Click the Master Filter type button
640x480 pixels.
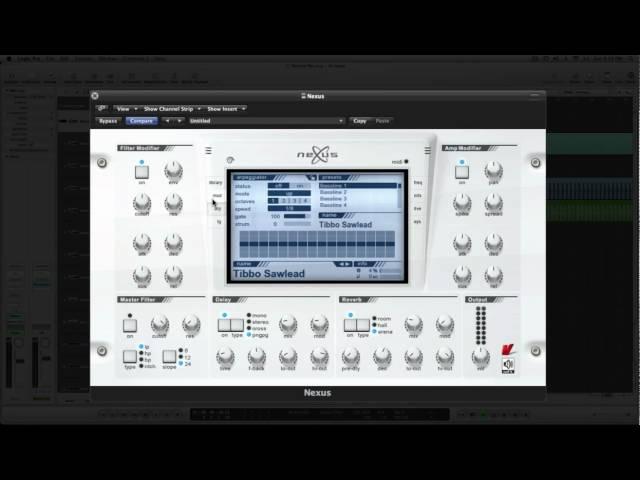click(130, 356)
